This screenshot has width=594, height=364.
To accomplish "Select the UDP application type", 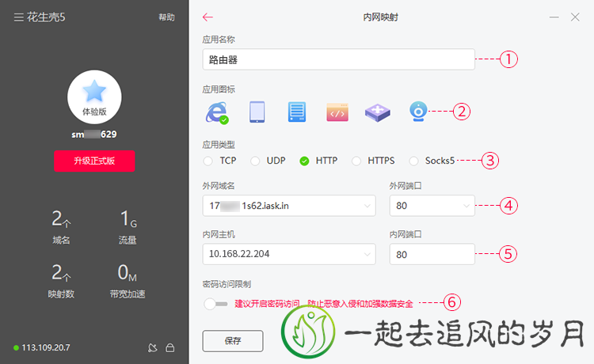I will [x=256, y=161].
